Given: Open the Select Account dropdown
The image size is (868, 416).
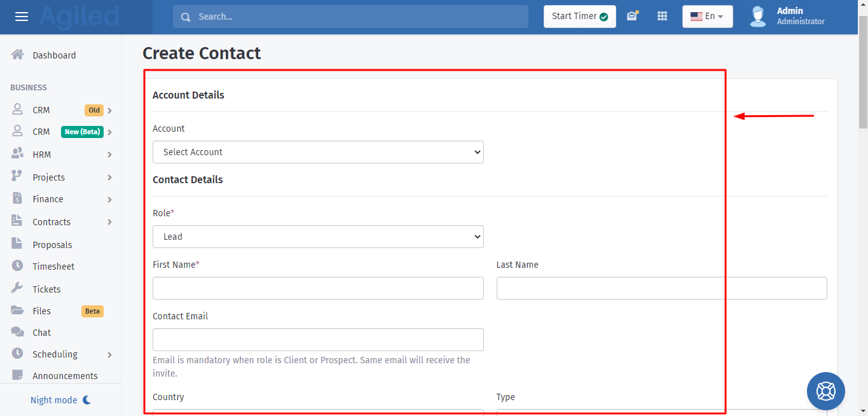Looking at the screenshot, I should pos(318,152).
